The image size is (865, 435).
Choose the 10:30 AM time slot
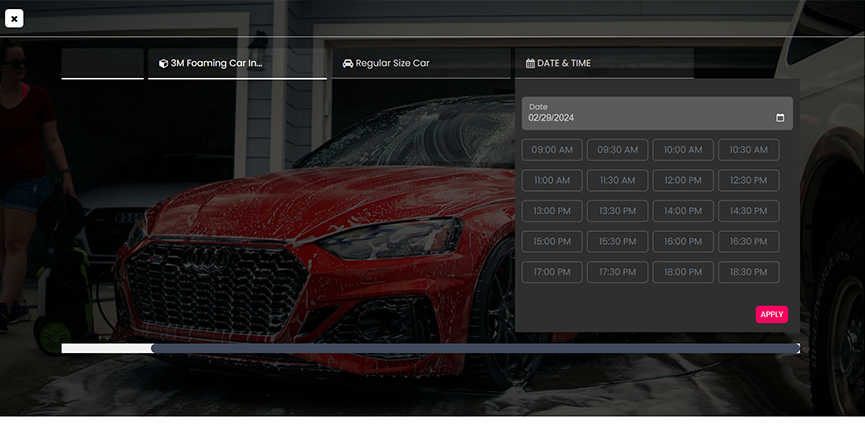click(748, 150)
